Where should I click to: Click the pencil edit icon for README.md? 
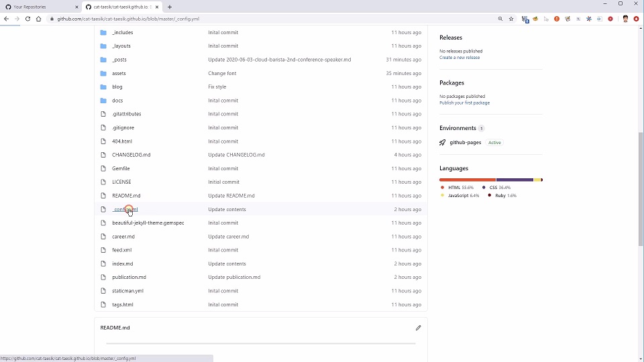click(x=418, y=328)
